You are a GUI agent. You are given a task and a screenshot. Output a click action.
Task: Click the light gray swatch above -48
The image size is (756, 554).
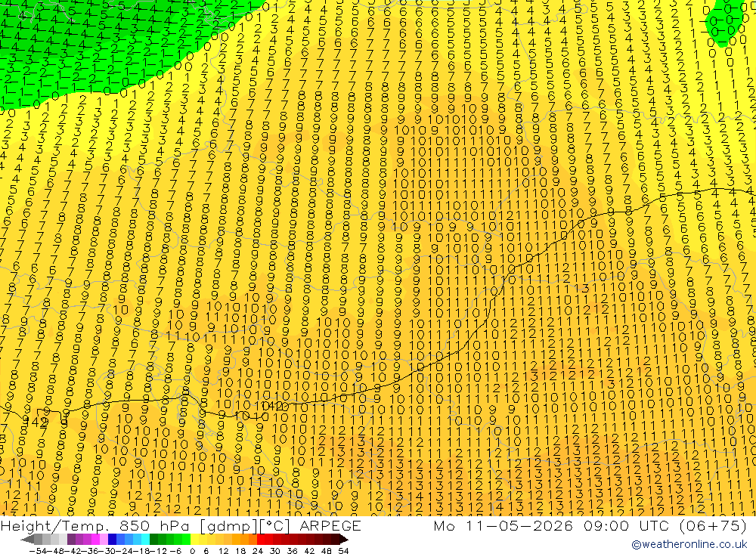coord(54,539)
